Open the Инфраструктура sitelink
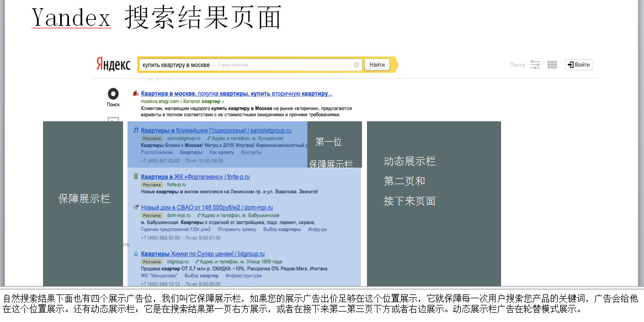Viewport: 644px width, 322px height. [x=243, y=276]
